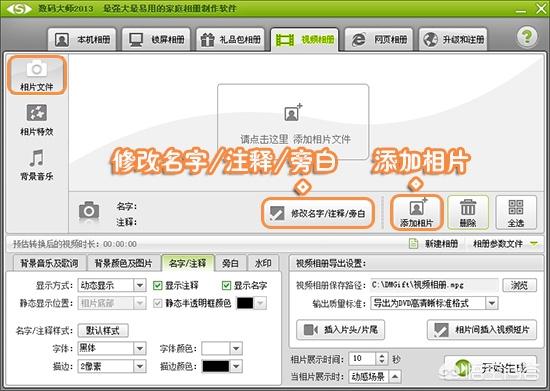Viewport: 550px width, 391px height.
Task: Click the 注释: label text
Action: tap(127, 222)
